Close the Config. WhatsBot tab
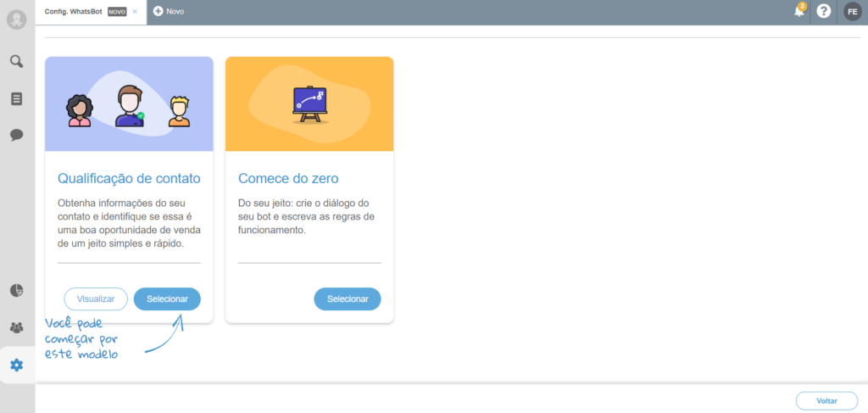 [x=135, y=11]
